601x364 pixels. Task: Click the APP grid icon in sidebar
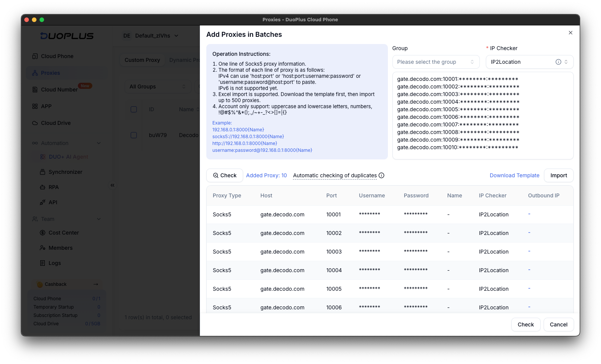pyautogui.click(x=35, y=106)
